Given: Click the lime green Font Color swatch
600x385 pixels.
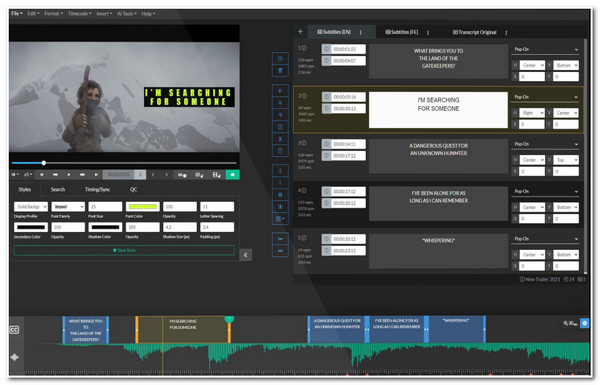Looking at the screenshot, I should (x=143, y=207).
